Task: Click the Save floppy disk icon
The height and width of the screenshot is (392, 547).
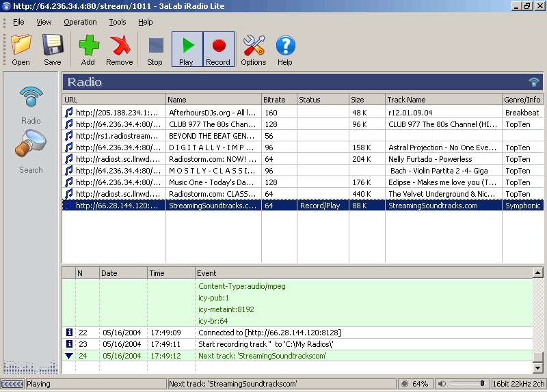Action: [x=53, y=49]
